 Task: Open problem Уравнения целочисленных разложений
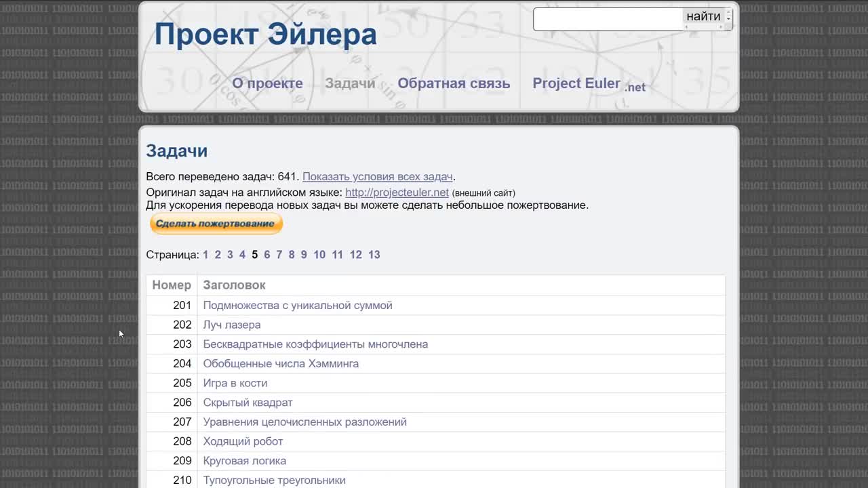tap(305, 422)
